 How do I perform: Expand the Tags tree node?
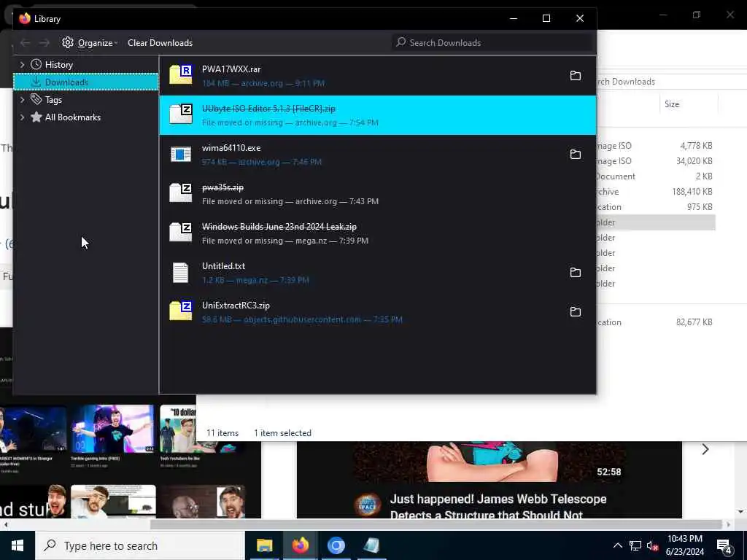pos(22,99)
